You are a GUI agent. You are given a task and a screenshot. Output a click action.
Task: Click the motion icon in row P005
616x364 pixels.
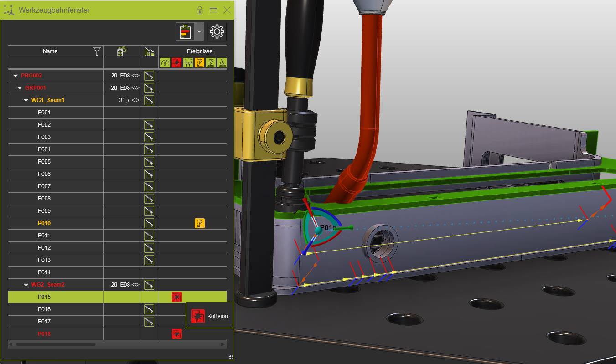pyautogui.click(x=149, y=162)
